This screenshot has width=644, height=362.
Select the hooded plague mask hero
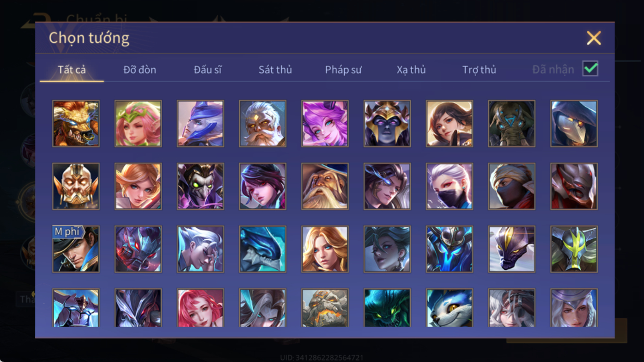[574, 124]
